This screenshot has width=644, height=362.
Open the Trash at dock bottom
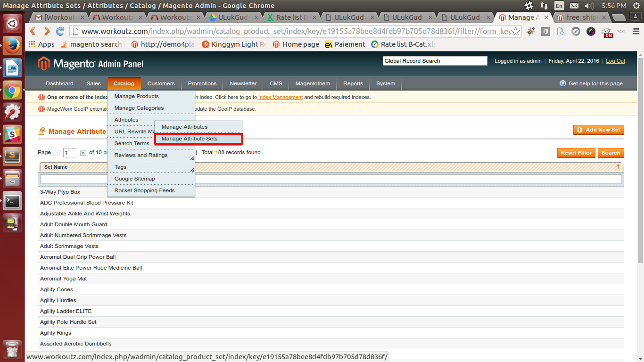click(12, 349)
